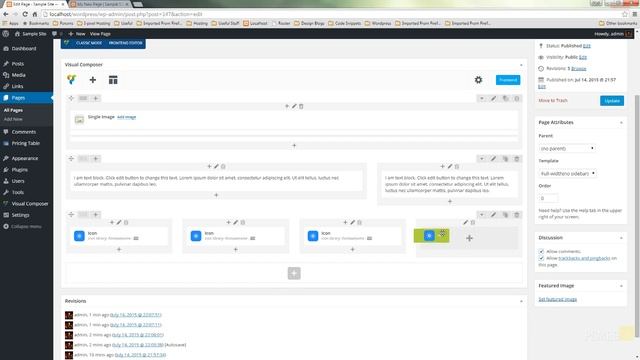Click the blue Frontend button

[508, 80]
